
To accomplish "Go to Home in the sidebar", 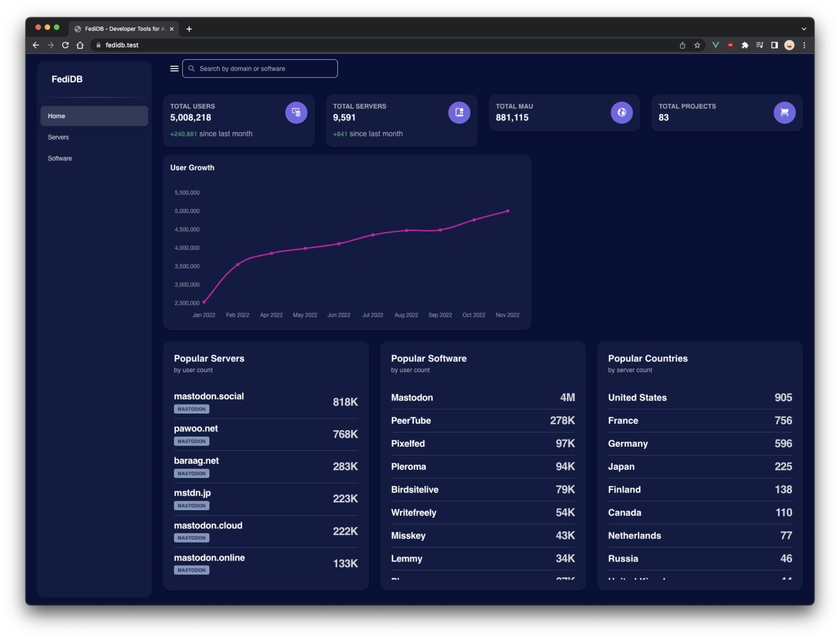I will pyautogui.click(x=94, y=116).
